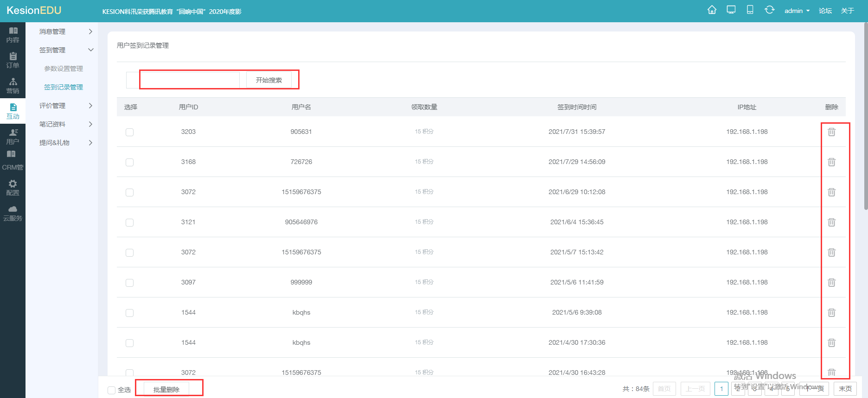This screenshot has width=868, height=398.
Task: Click the search keyword input field
Action: tap(189, 80)
